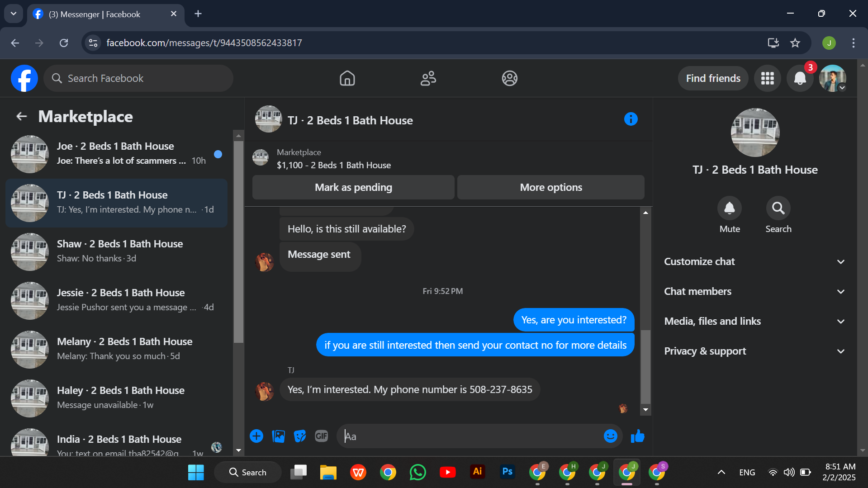Open Illustrator from taskbar

pyautogui.click(x=477, y=472)
